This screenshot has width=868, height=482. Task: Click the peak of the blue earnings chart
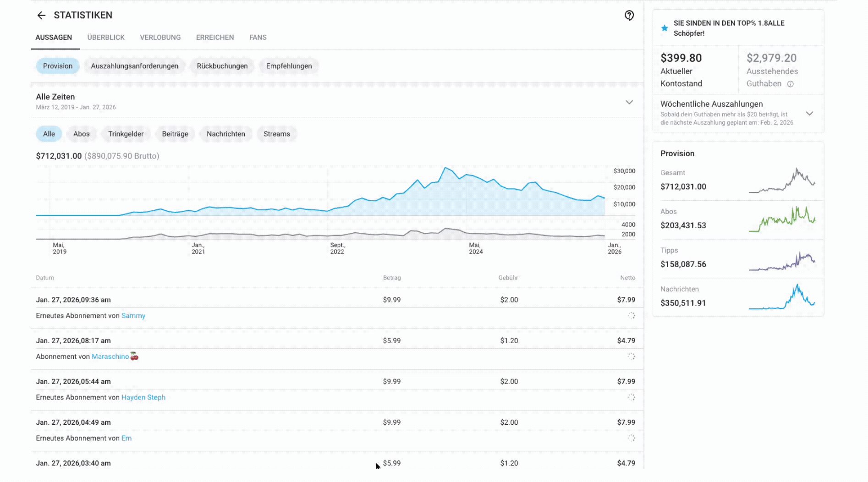[445, 168]
